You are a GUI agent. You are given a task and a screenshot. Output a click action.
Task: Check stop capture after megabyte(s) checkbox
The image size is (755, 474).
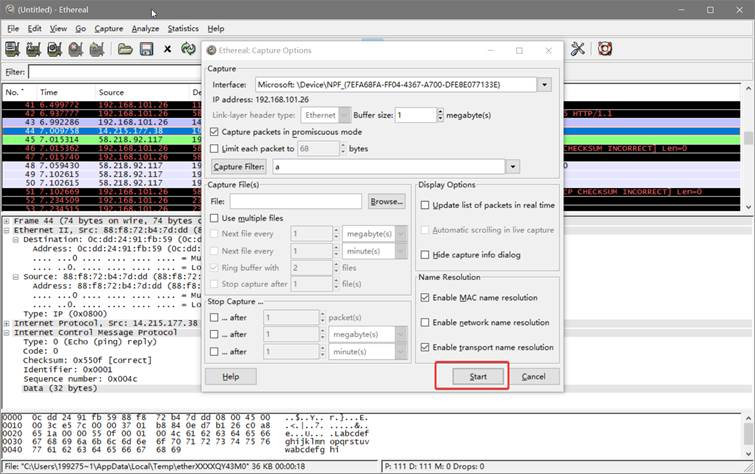coord(214,334)
